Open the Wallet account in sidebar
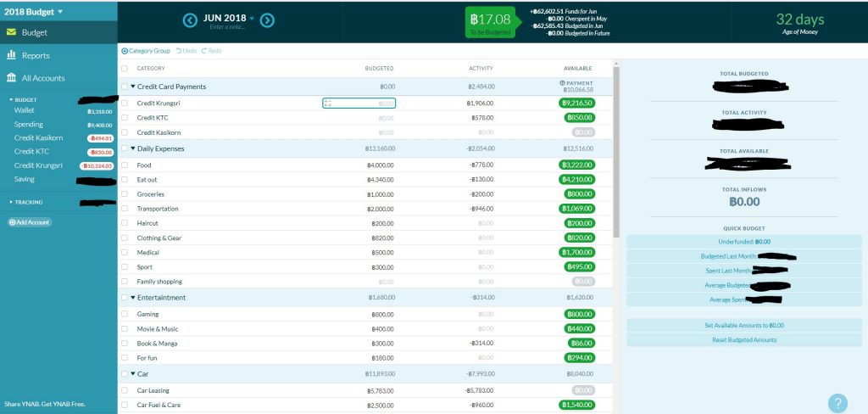Image resolution: width=868 pixels, height=414 pixels. click(x=24, y=110)
